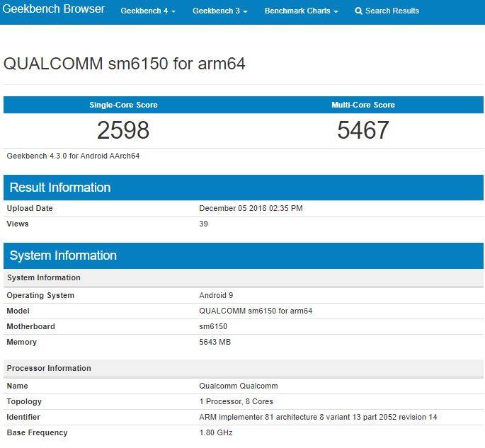Click the Search Results link
The image size is (485, 448).
[387, 11]
